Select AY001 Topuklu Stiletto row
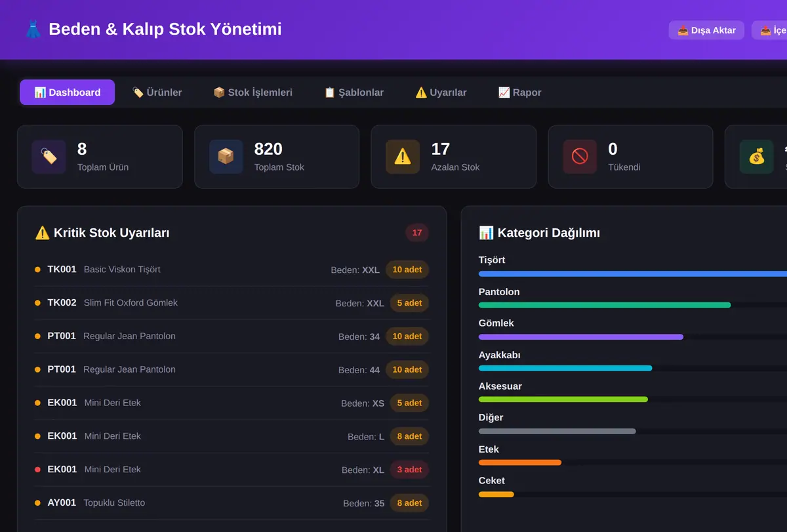 pyautogui.click(x=232, y=503)
